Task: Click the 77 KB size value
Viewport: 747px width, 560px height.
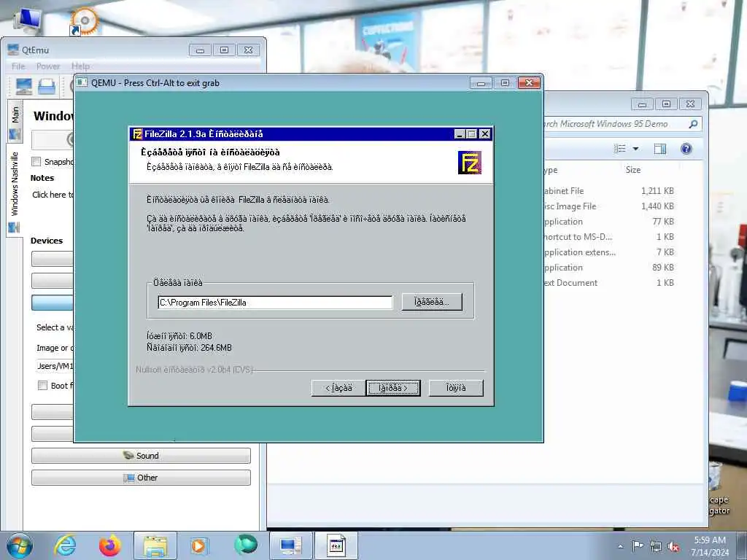Action: coord(663,222)
